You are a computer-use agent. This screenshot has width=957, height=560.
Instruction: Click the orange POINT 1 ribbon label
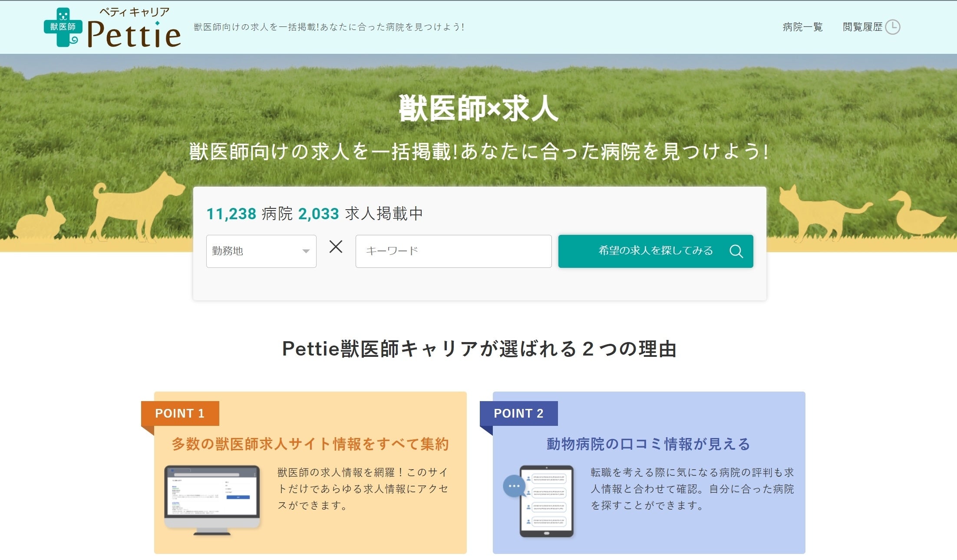tap(180, 413)
